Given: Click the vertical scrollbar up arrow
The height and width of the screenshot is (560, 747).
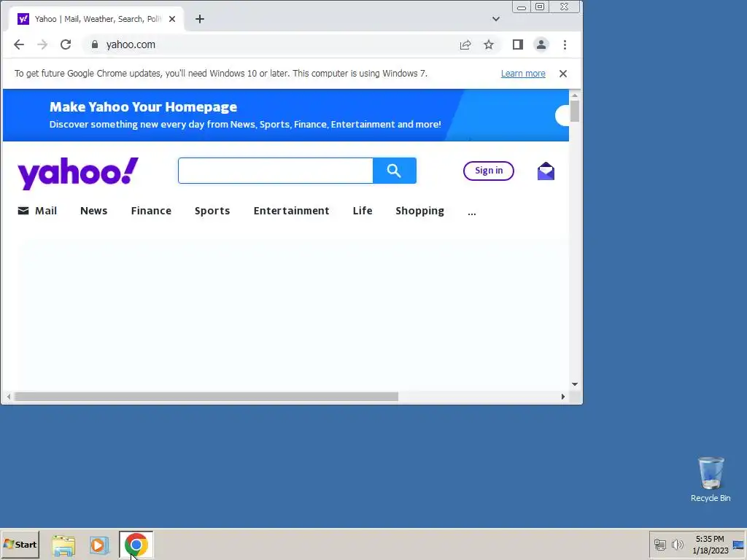Looking at the screenshot, I should [x=575, y=96].
